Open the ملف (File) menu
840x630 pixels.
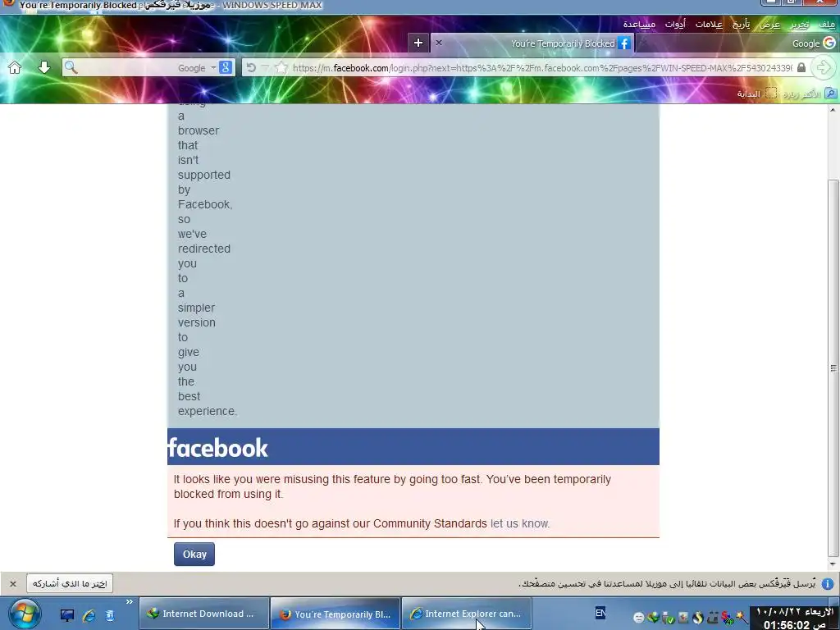point(827,24)
